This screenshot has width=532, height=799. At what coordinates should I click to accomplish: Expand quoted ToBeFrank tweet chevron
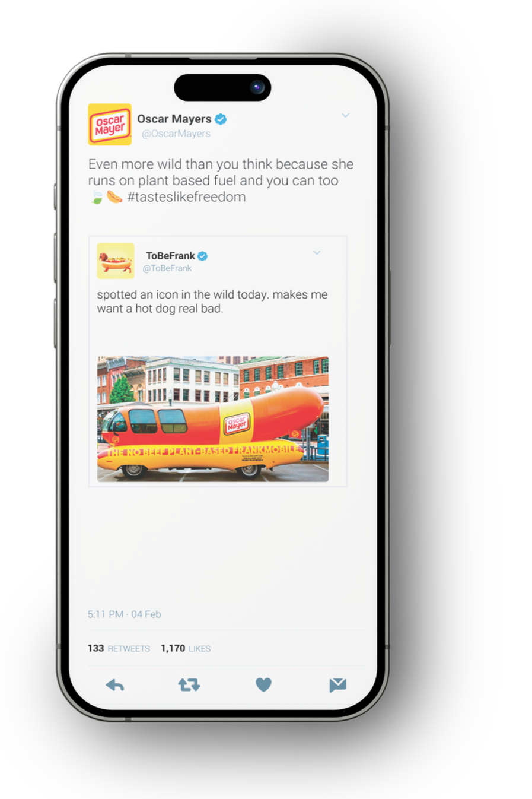pos(317,253)
